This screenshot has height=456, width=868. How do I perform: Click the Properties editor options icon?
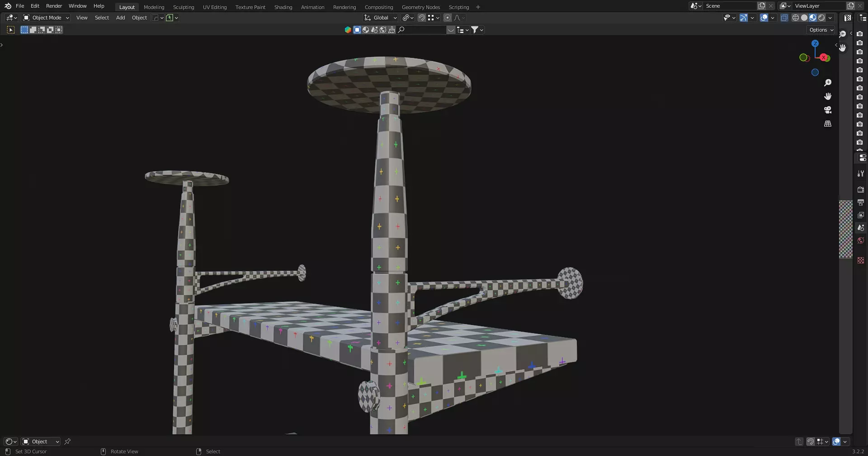tap(862, 158)
